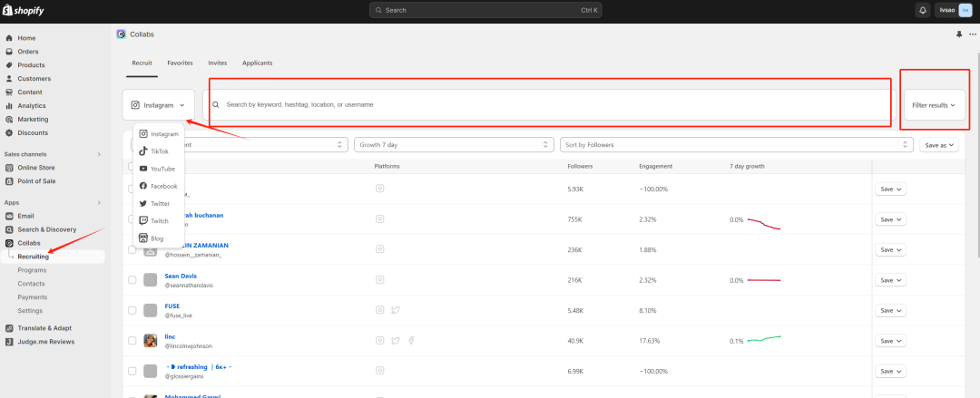Switch to the Invites tab
Screen dimensions: 980x398
(x=218, y=63)
